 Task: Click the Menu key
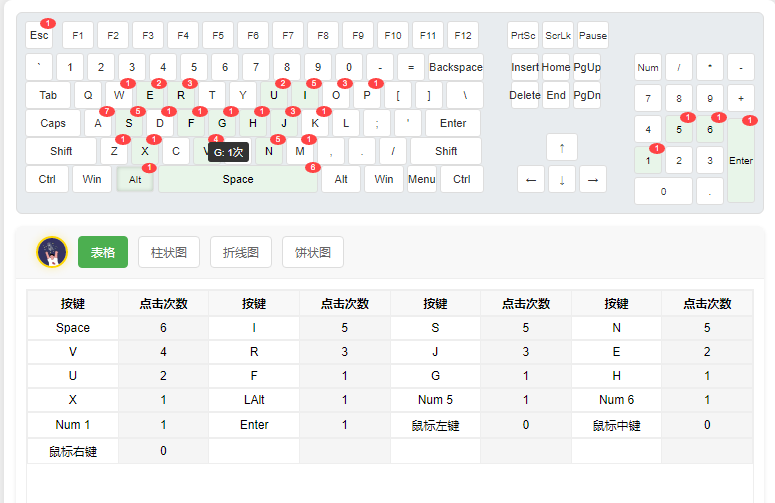coord(422,179)
